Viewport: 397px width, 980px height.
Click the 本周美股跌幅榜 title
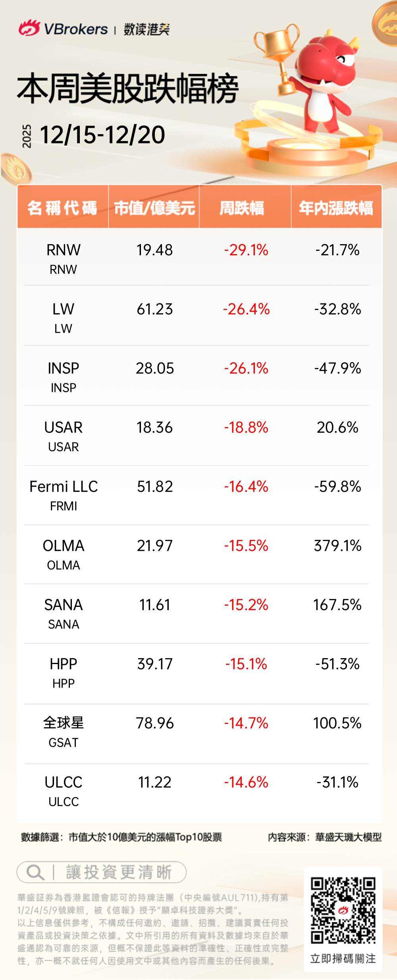tap(128, 88)
